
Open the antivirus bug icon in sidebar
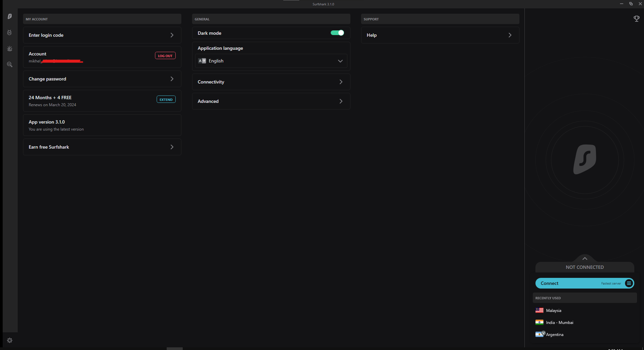coord(10,33)
